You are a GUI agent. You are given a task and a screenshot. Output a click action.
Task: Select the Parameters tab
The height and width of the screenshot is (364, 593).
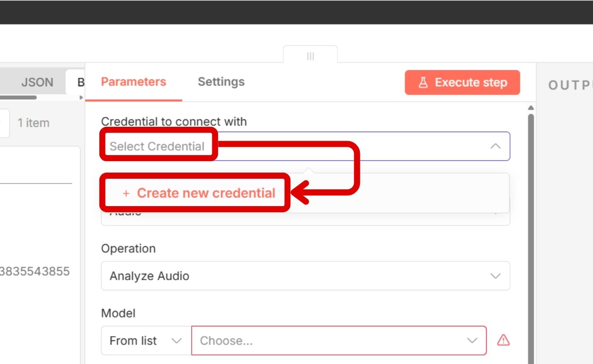pyautogui.click(x=133, y=82)
